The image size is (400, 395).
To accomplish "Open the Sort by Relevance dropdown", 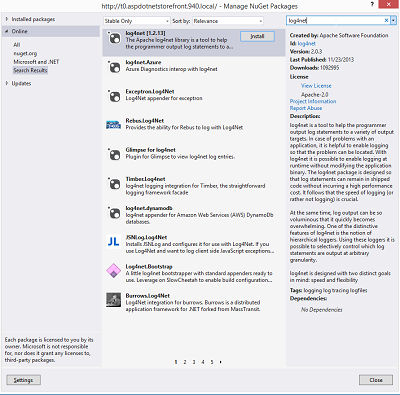I will 228,21.
